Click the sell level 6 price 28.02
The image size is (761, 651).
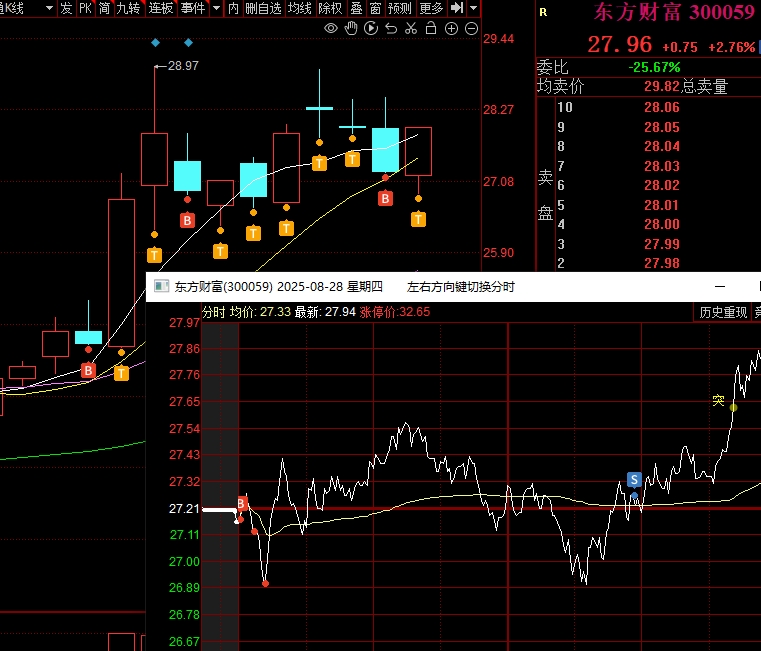point(662,185)
